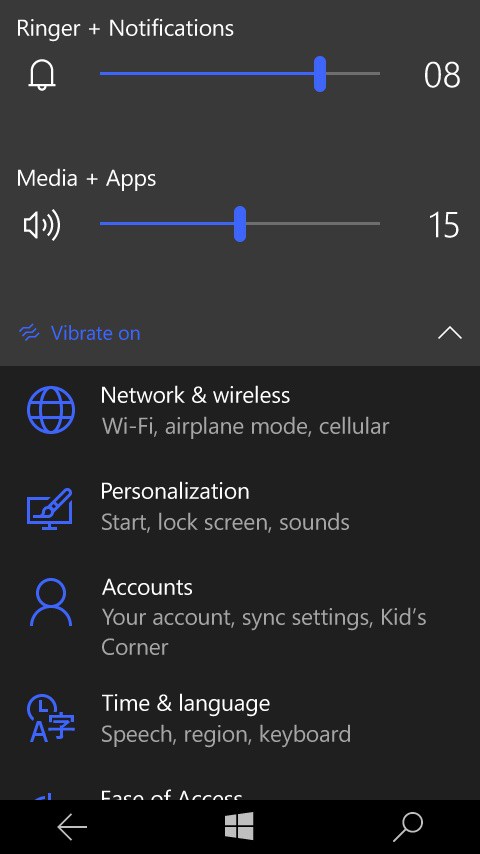Open Time & language clock icon
This screenshot has width=480, height=854.
[51, 718]
